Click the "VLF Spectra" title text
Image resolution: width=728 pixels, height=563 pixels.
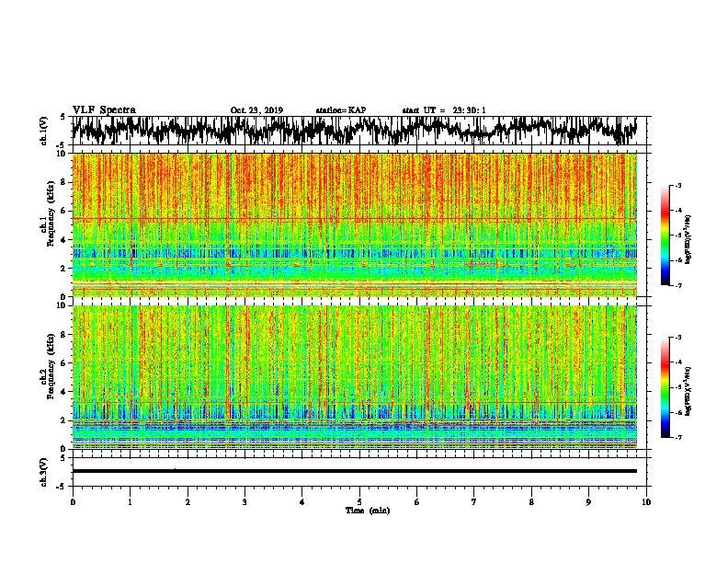(x=104, y=110)
